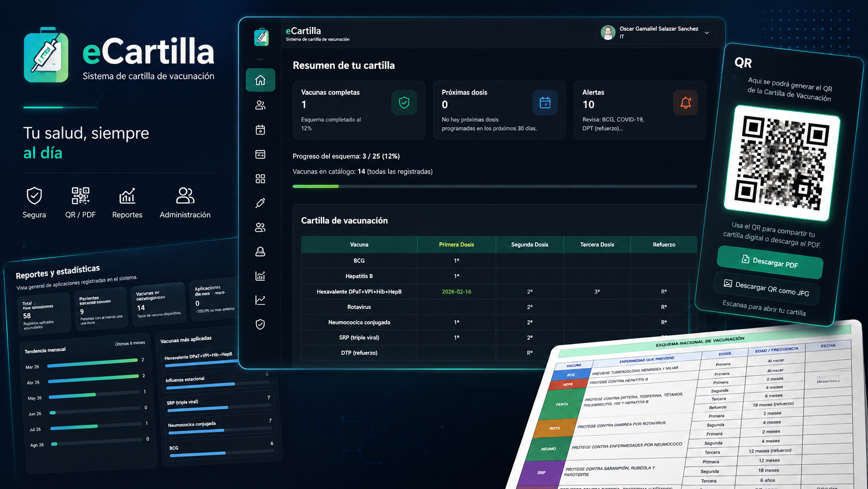Click the 2026-02-16 date cell
868x489 pixels.
point(456,292)
